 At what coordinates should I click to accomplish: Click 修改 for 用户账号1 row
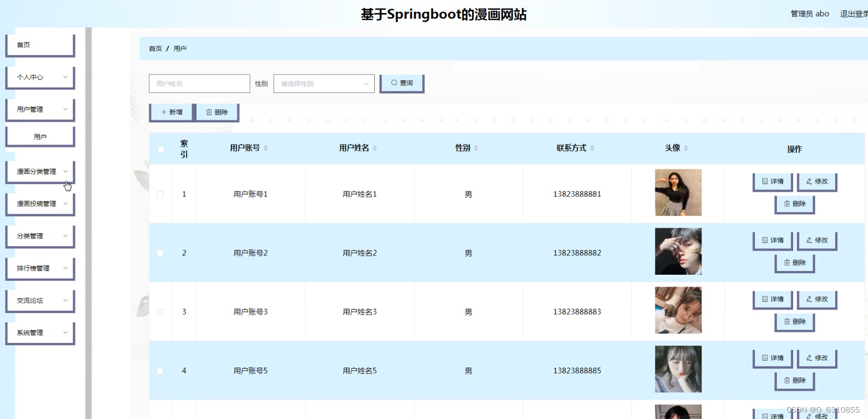(x=817, y=181)
